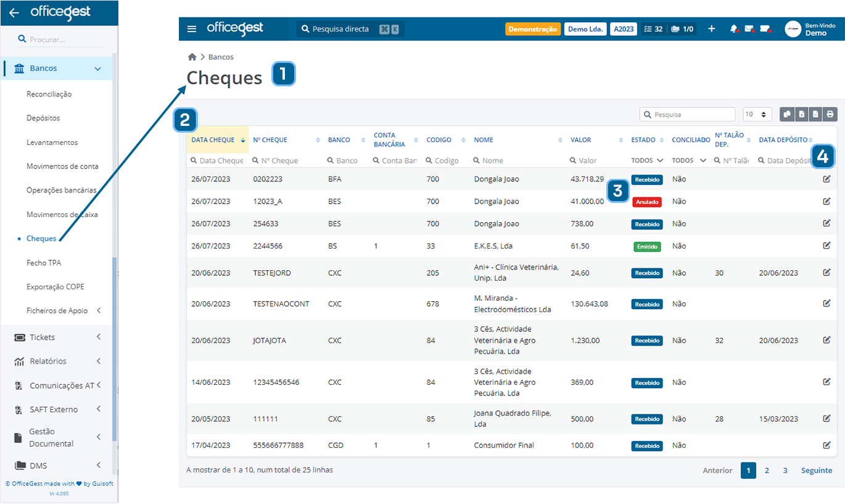Change the rows-per-page selector showing 10

[757, 114]
